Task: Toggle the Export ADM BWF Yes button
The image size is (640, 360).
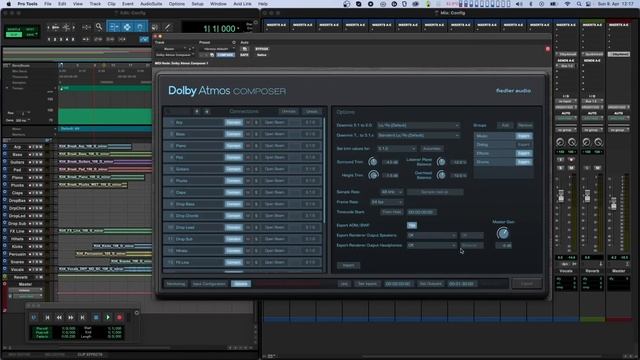Action: pos(411,225)
